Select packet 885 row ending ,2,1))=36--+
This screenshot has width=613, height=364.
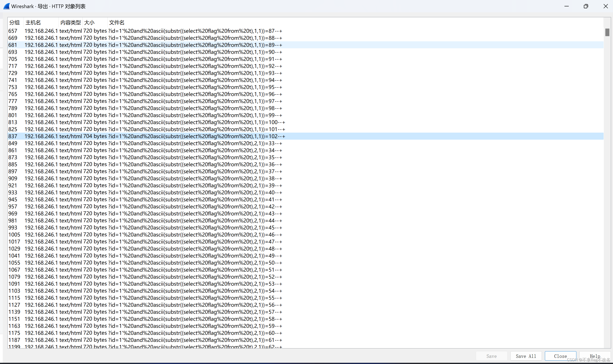point(305,164)
